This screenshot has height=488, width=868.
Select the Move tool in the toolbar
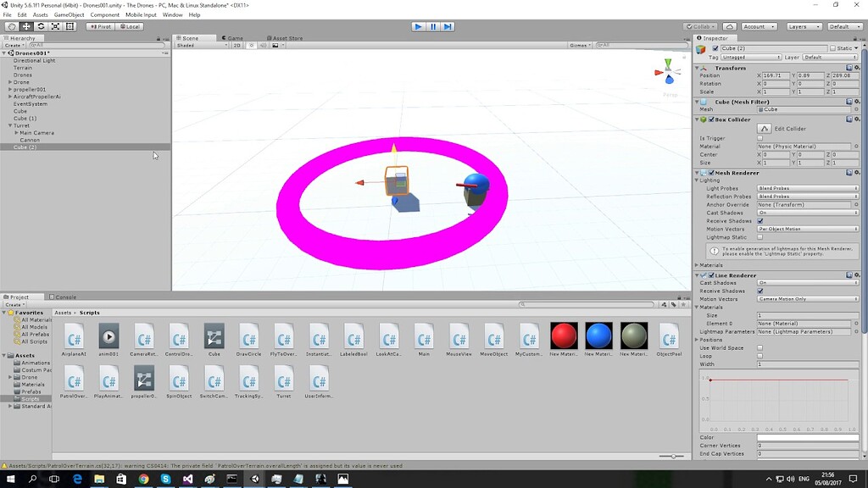point(25,26)
